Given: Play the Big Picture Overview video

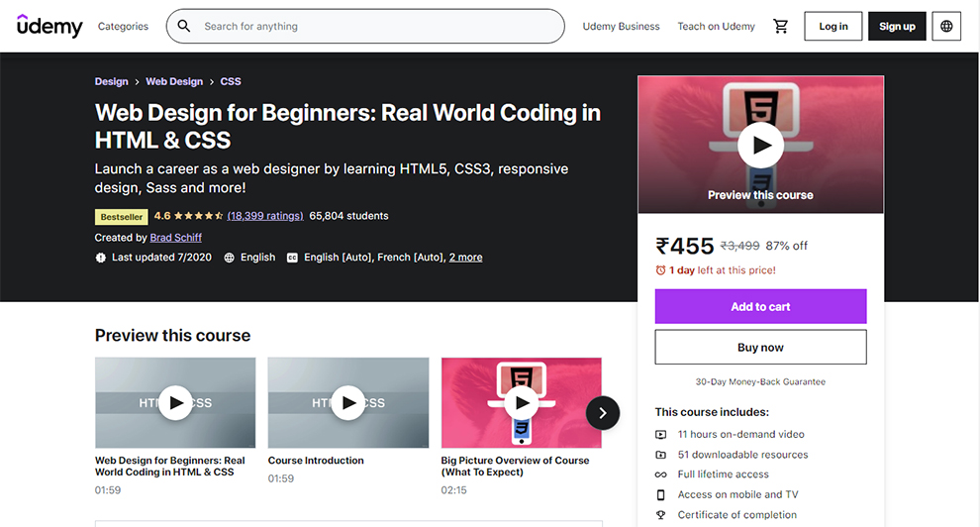Looking at the screenshot, I should pyautogui.click(x=522, y=402).
